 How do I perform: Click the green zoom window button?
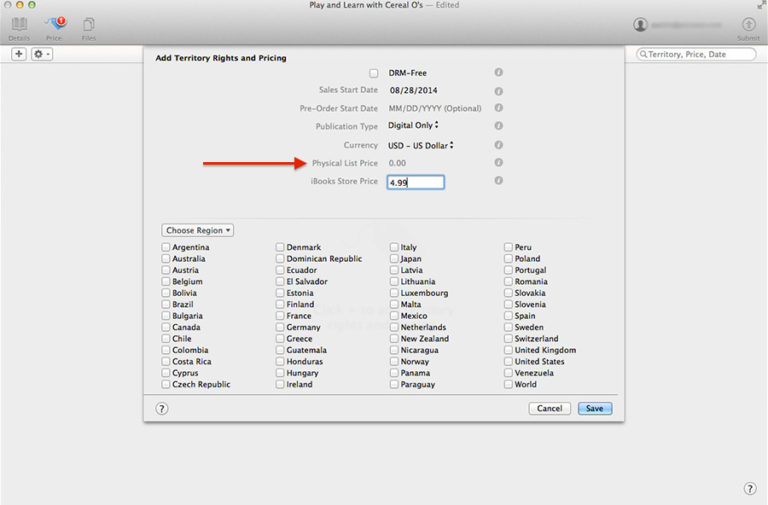32,4
